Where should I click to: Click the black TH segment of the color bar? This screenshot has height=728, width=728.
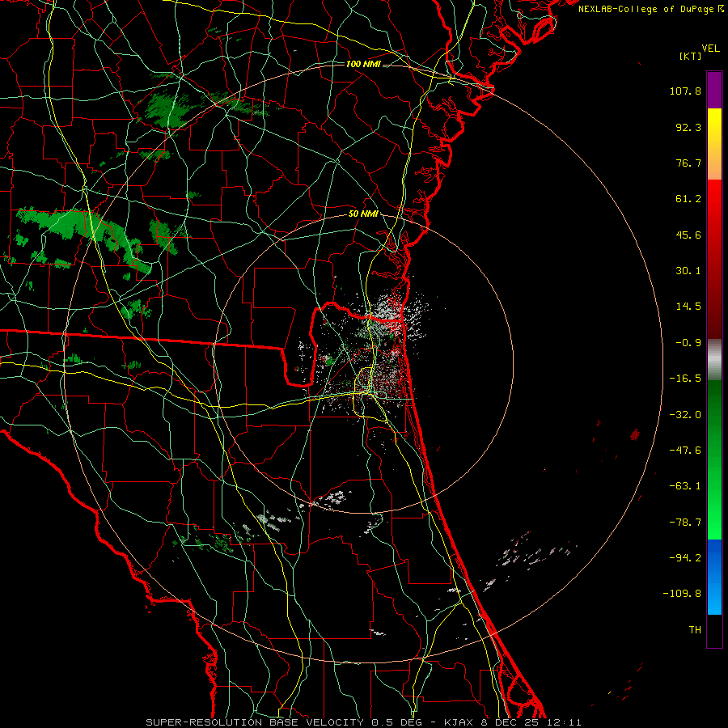(x=714, y=630)
